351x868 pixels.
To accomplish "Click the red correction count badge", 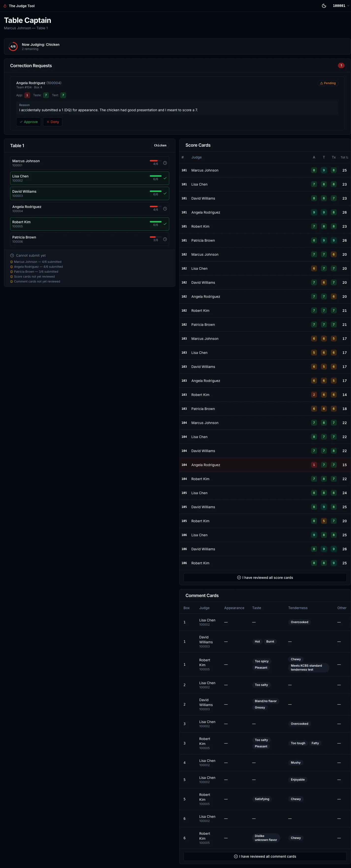I will tap(341, 65).
